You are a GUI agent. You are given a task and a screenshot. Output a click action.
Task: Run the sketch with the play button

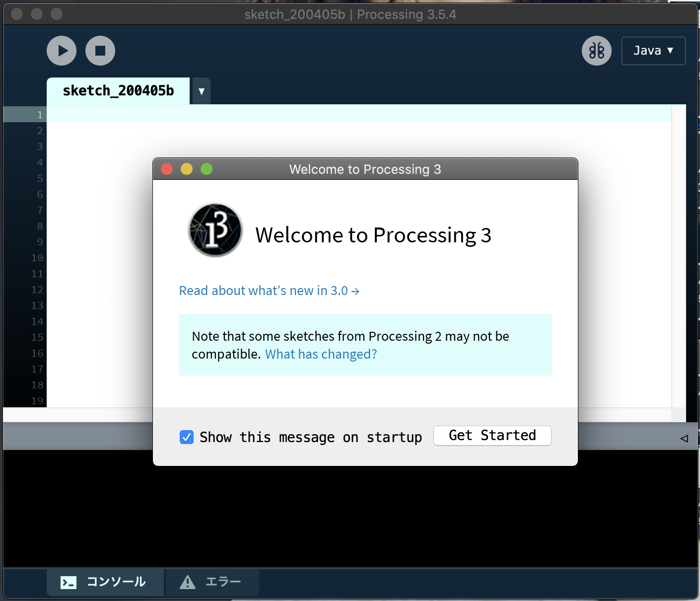click(x=62, y=51)
